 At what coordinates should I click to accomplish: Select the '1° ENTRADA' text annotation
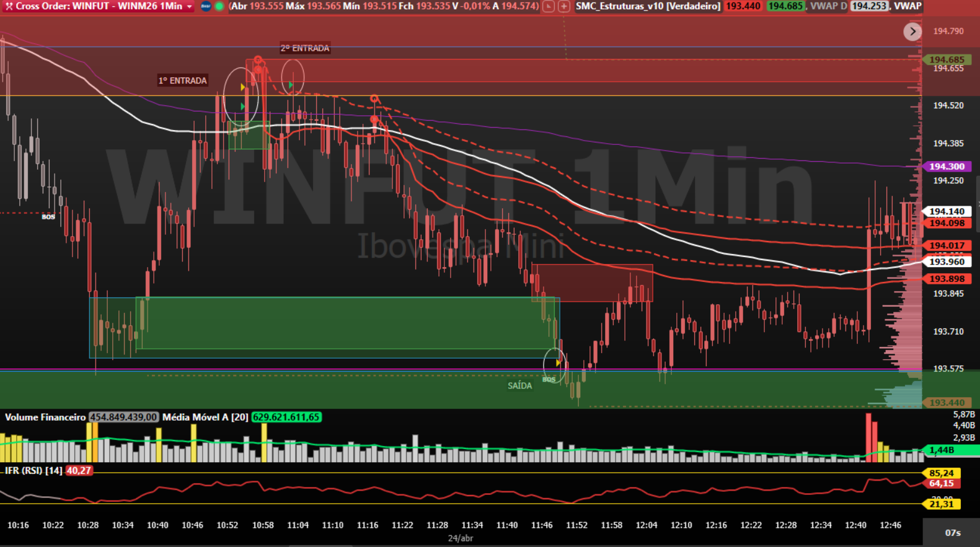coord(182,81)
